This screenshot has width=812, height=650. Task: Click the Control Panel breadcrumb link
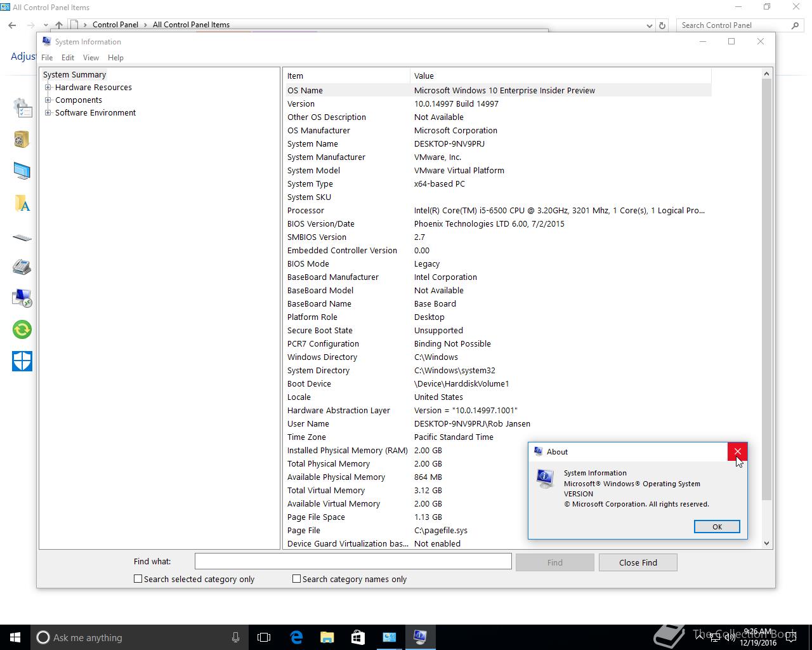coord(115,25)
